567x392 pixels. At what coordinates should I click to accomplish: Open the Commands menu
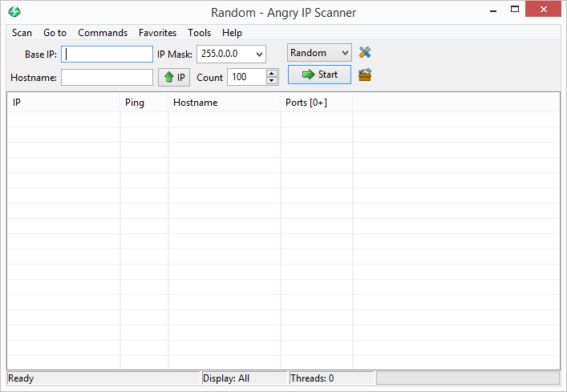[103, 33]
